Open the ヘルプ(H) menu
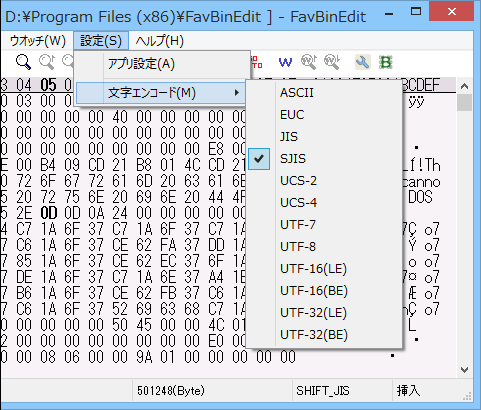The width and height of the screenshot is (481, 410). tap(160, 41)
